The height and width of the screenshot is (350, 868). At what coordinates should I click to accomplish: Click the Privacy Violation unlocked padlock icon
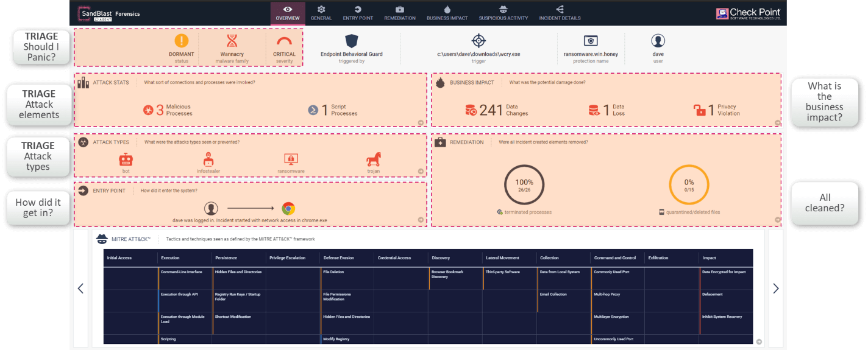coord(700,110)
